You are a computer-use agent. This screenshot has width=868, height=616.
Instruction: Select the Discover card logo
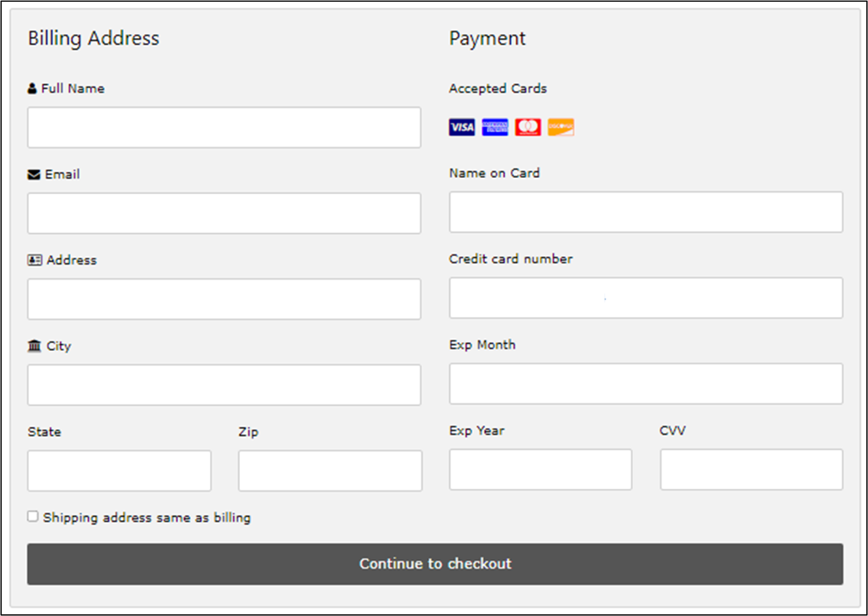point(559,126)
